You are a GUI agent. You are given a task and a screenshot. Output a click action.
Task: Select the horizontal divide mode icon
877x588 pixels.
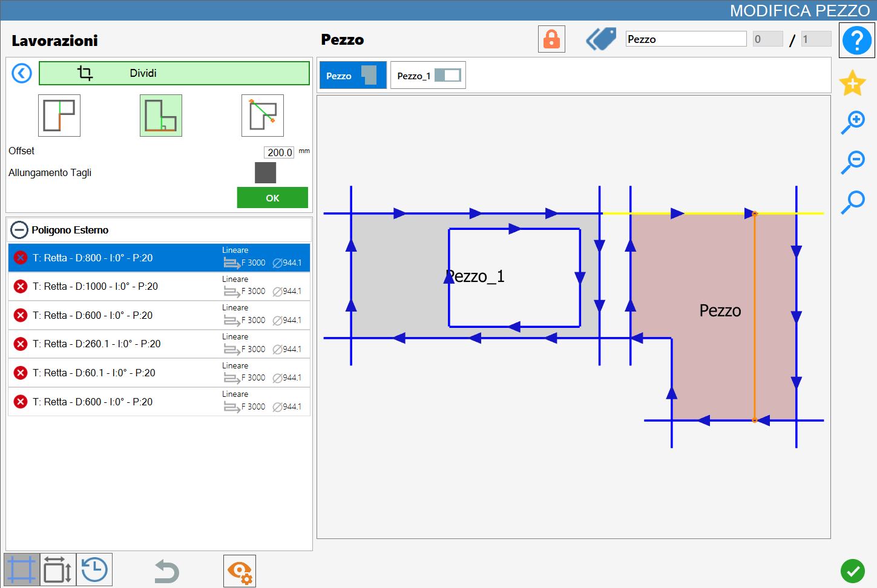161,116
